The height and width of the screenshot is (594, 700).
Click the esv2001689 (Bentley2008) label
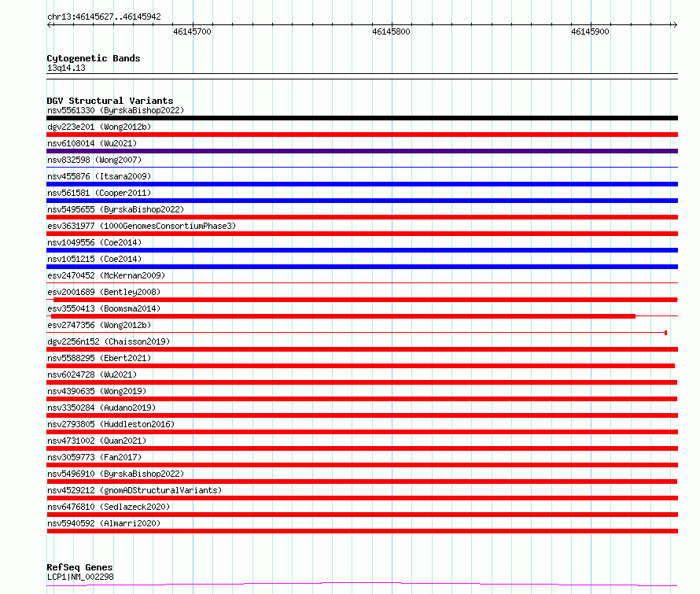(104, 292)
